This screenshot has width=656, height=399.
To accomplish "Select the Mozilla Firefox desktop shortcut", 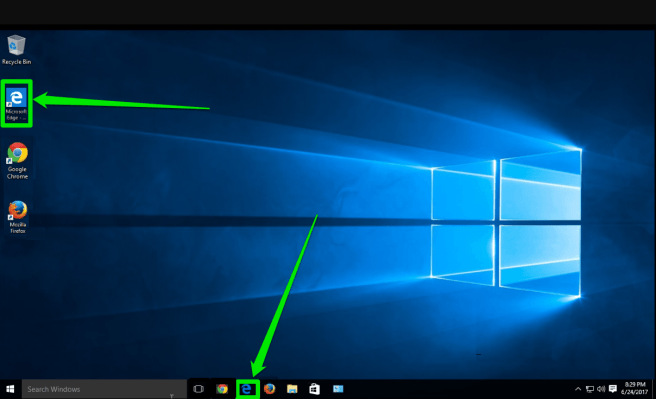I will coord(18,217).
